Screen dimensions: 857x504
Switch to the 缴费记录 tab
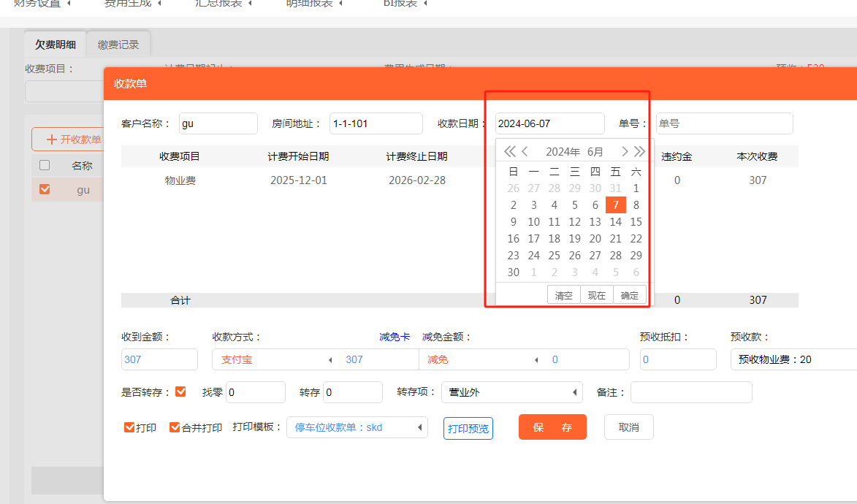click(118, 43)
